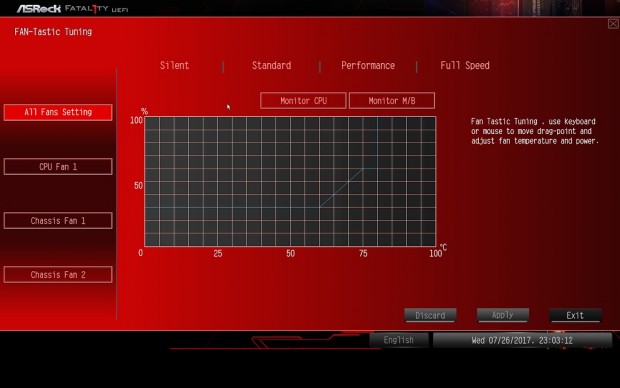Click the FAN-Tastic Tuning title
The height and width of the screenshot is (388, 620).
53,32
